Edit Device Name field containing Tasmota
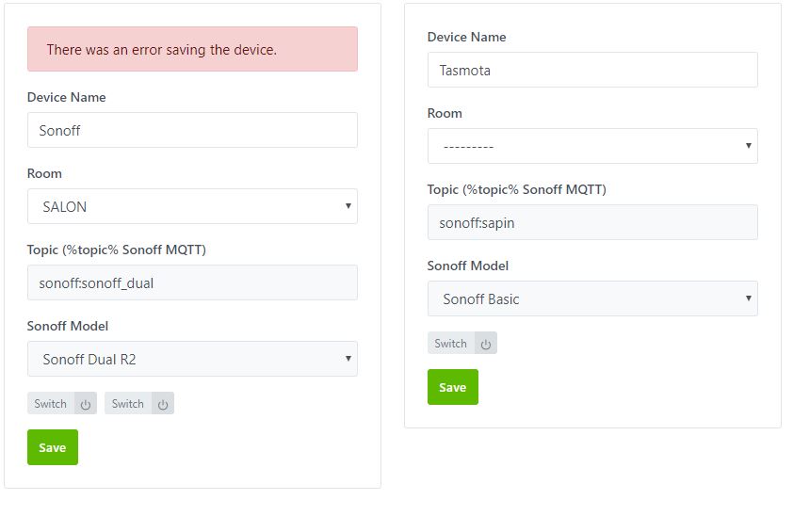Image resolution: width=793 pixels, height=532 pixels. (592, 71)
